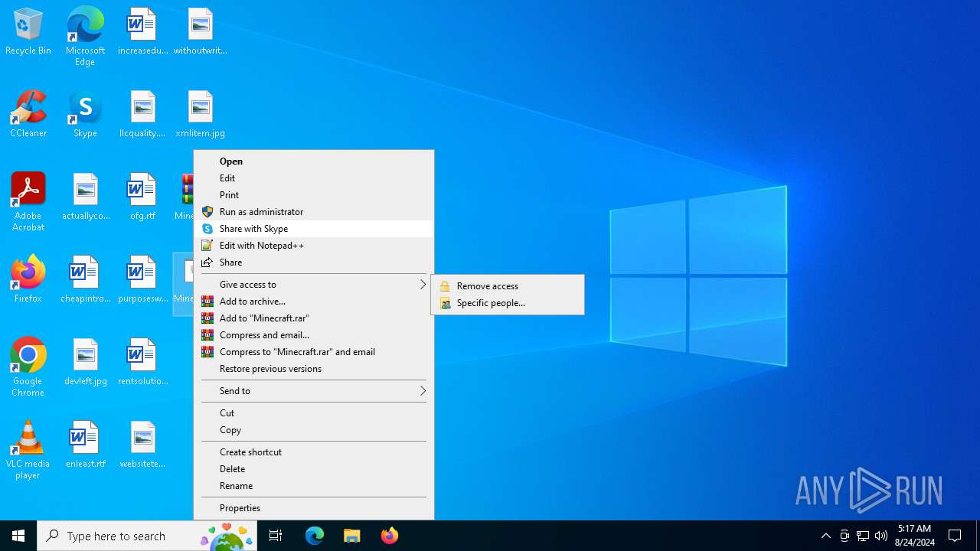The height and width of the screenshot is (551, 980).
Task: Select Run as administrator
Action: click(314, 212)
